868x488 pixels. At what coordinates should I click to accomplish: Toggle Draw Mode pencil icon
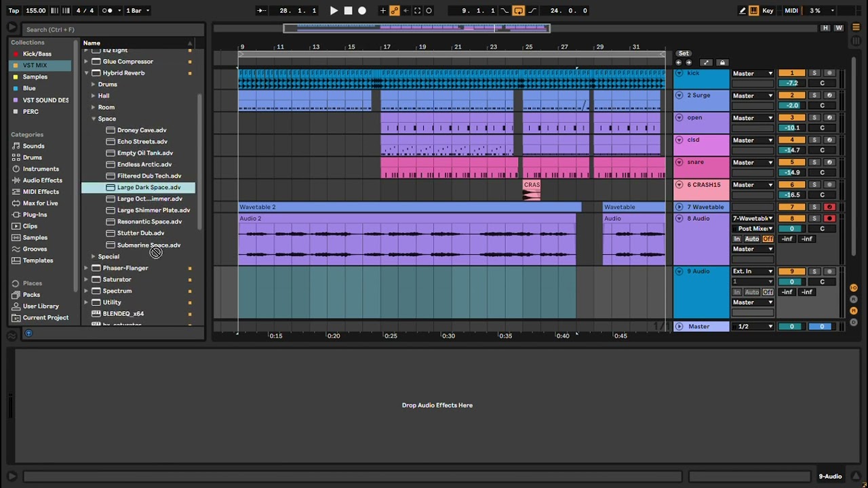(742, 10)
